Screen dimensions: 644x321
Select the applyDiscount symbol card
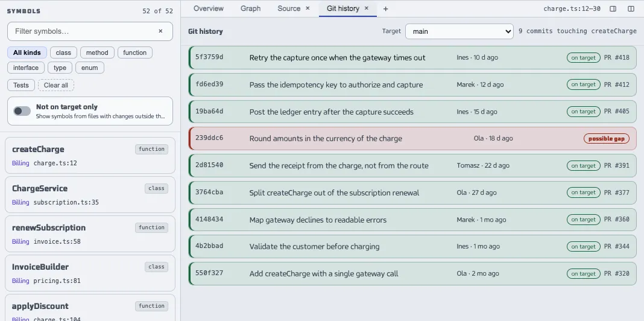(x=90, y=308)
